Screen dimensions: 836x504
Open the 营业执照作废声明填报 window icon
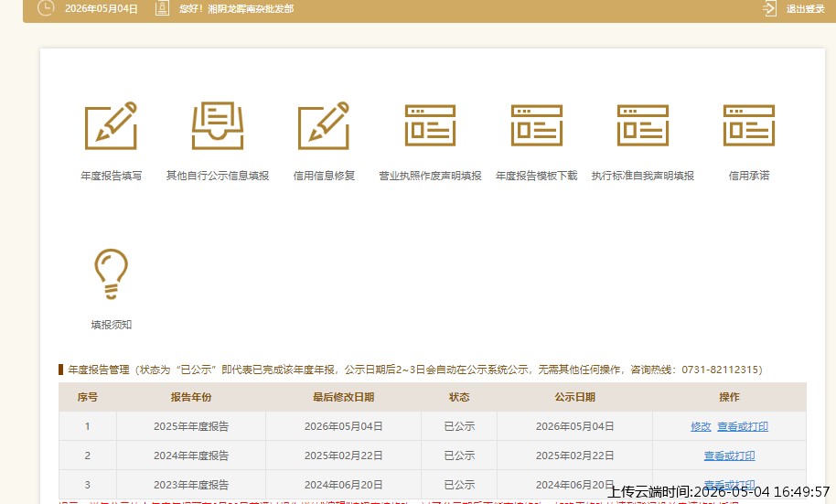(x=430, y=126)
